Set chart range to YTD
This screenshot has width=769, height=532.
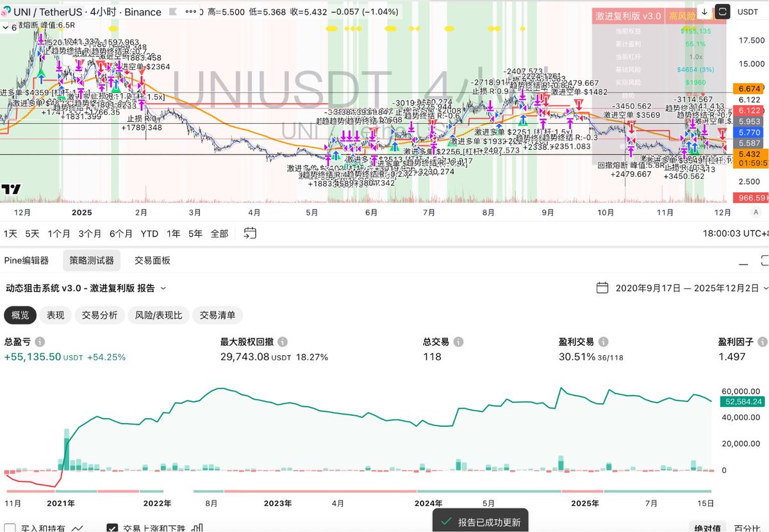[149, 233]
